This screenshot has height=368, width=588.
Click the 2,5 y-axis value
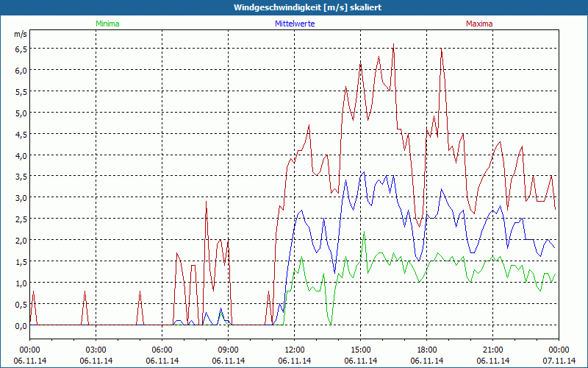pyautogui.click(x=21, y=219)
